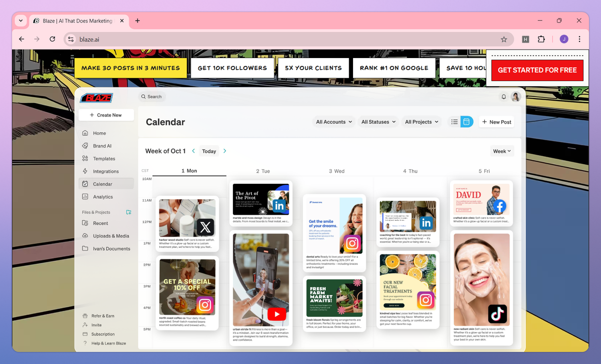Screen dimensions: 601x364
Task: Click the notification bell icon
Action: tap(504, 97)
